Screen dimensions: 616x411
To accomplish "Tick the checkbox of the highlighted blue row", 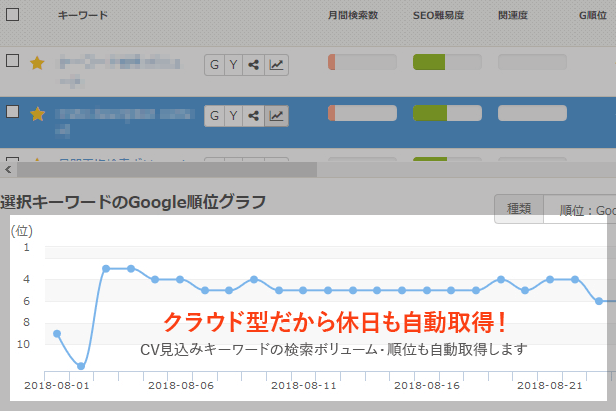I will click(x=13, y=112).
